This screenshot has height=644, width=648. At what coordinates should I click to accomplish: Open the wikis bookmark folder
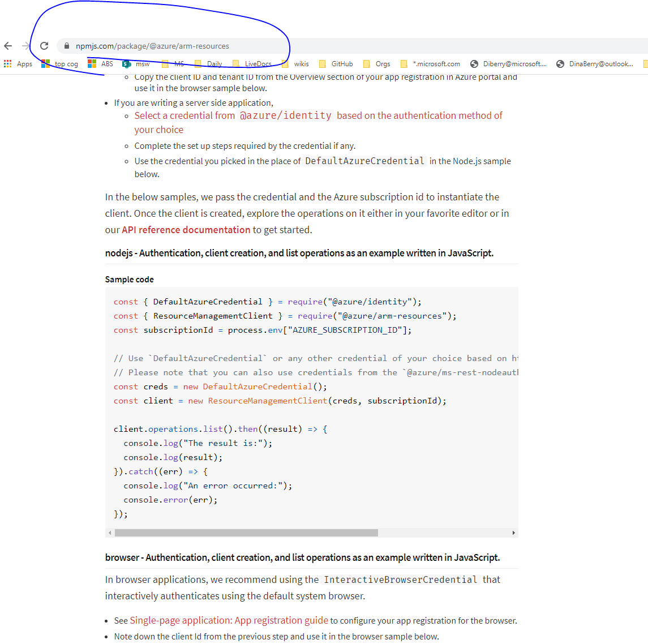coord(295,63)
